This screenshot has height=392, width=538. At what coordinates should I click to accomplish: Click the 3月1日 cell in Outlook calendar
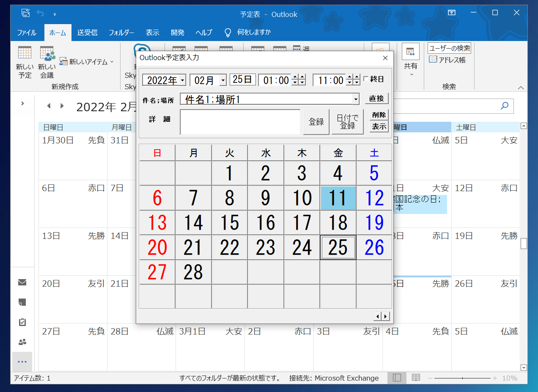pyautogui.click(x=210, y=347)
